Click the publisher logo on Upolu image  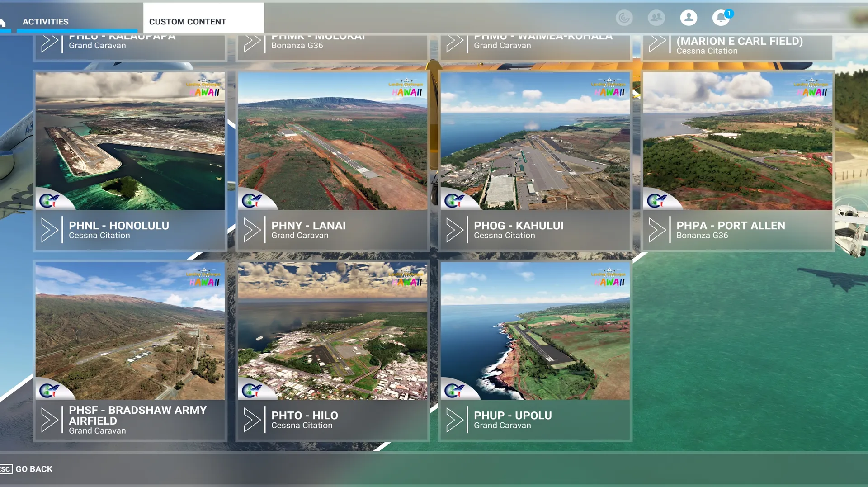tap(454, 390)
